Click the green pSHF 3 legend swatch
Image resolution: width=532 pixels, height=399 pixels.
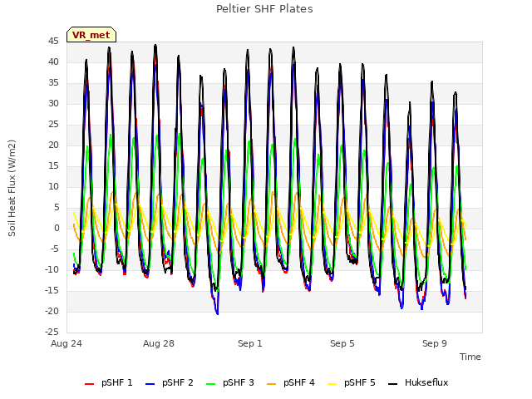coord(210,384)
